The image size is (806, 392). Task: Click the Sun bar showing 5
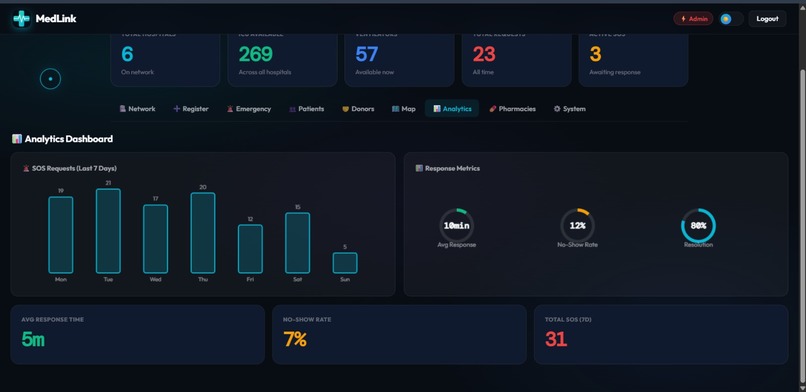coord(345,263)
